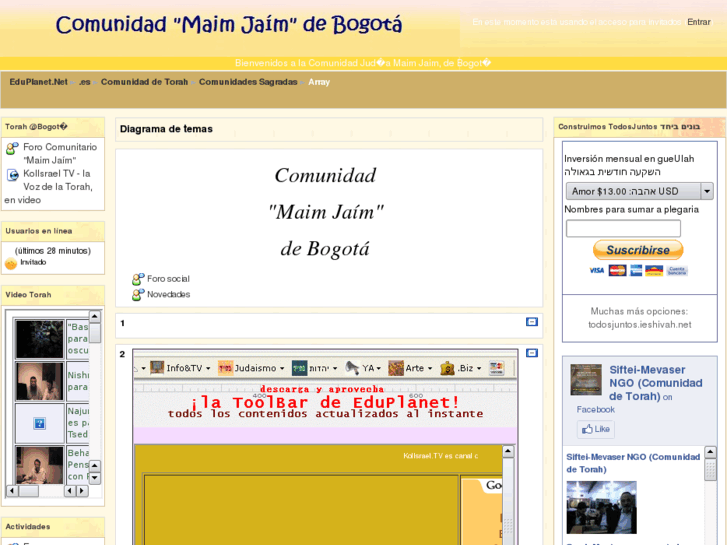Click the Entrar login link
727x545 pixels.
[x=698, y=22]
